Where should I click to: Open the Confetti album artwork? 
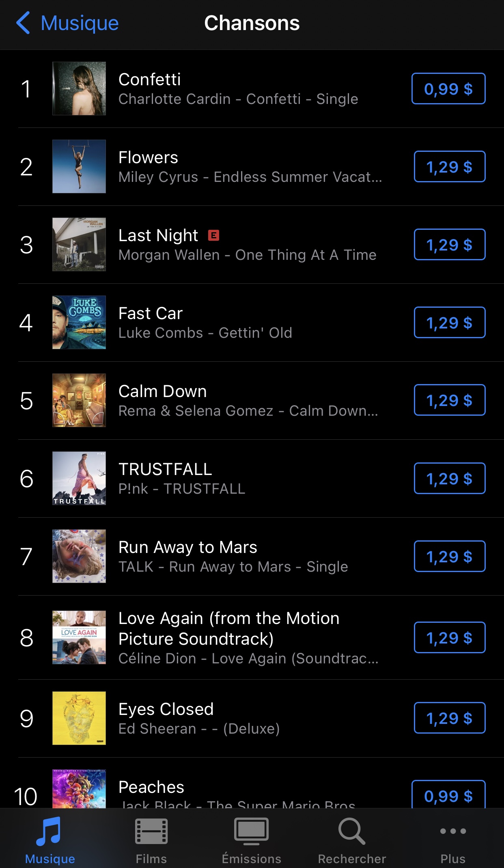[79, 89]
